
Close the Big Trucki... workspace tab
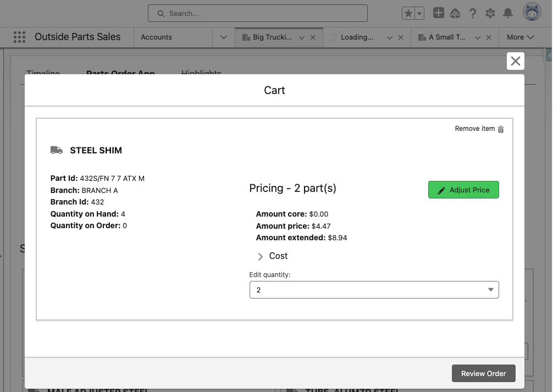point(313,37)
